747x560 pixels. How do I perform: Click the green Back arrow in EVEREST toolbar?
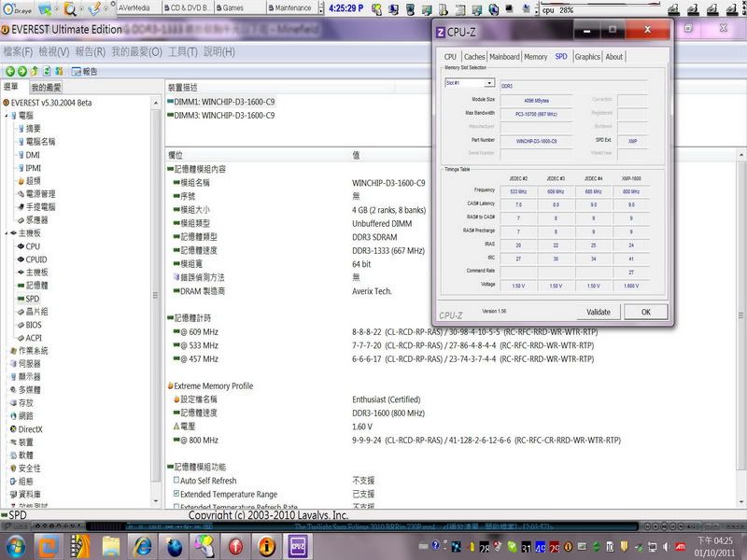pyautogui.click(x=9, y=72)
